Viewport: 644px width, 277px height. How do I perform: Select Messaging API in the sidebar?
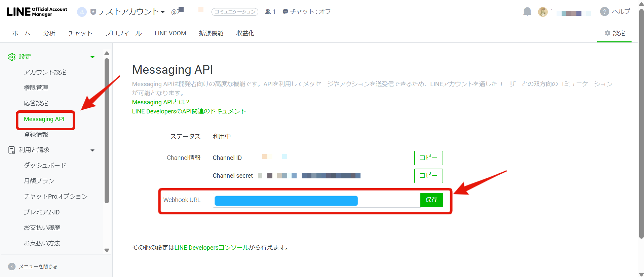pos(44,119)
